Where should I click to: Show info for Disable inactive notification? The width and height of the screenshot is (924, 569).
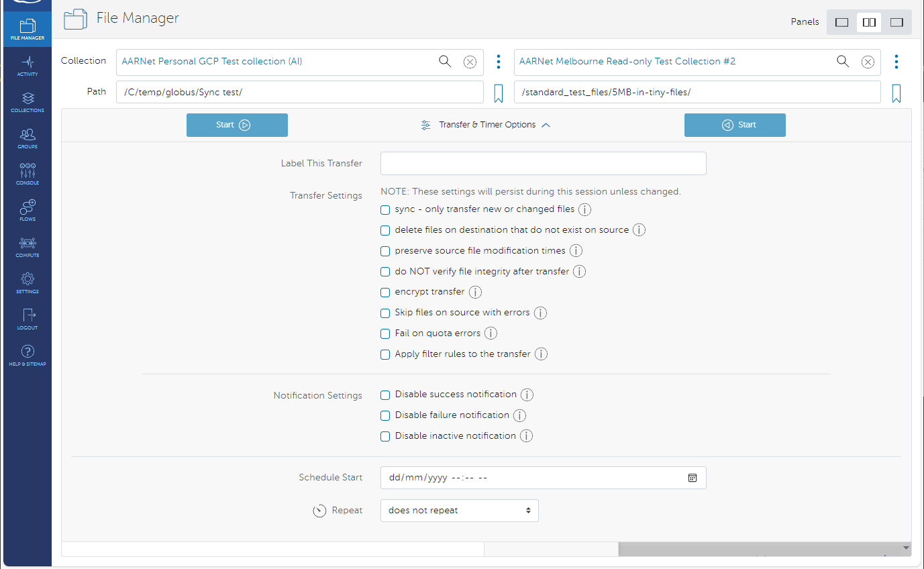(x=526, y=436)
